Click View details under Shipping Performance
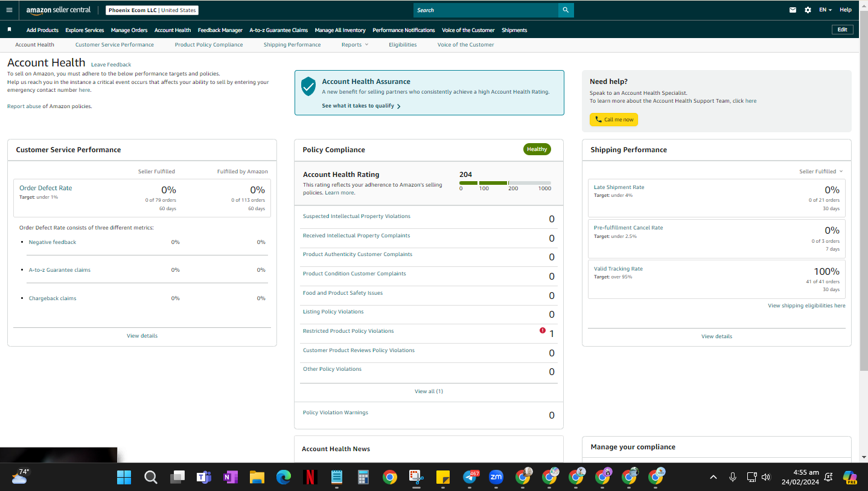The width and height of the screenshot is (868, 491). click(716, 336)
